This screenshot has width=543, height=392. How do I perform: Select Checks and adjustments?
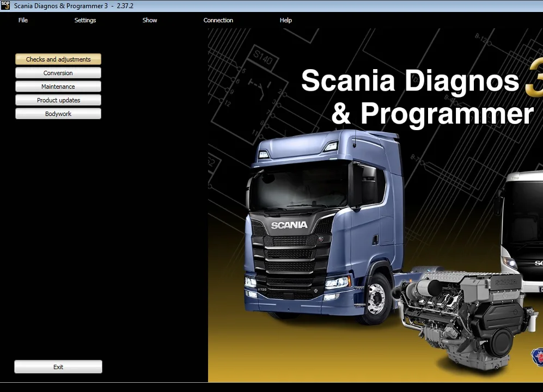58,59
